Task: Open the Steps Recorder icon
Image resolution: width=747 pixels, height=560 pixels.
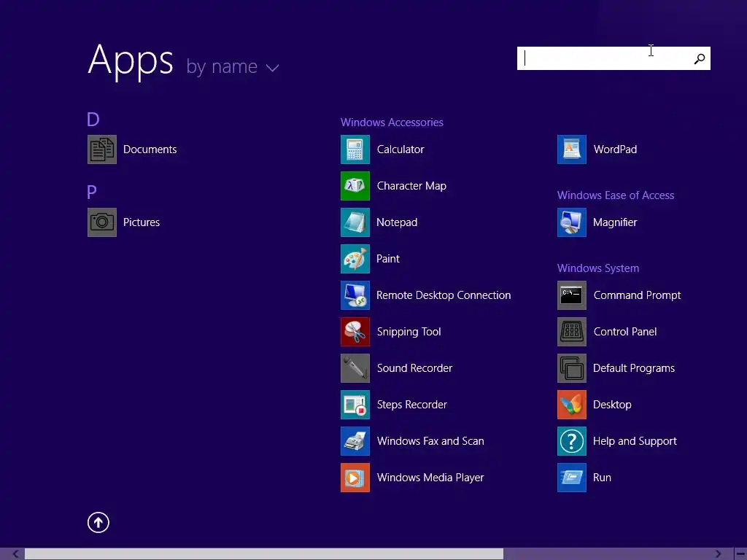Action: point(355,405)
